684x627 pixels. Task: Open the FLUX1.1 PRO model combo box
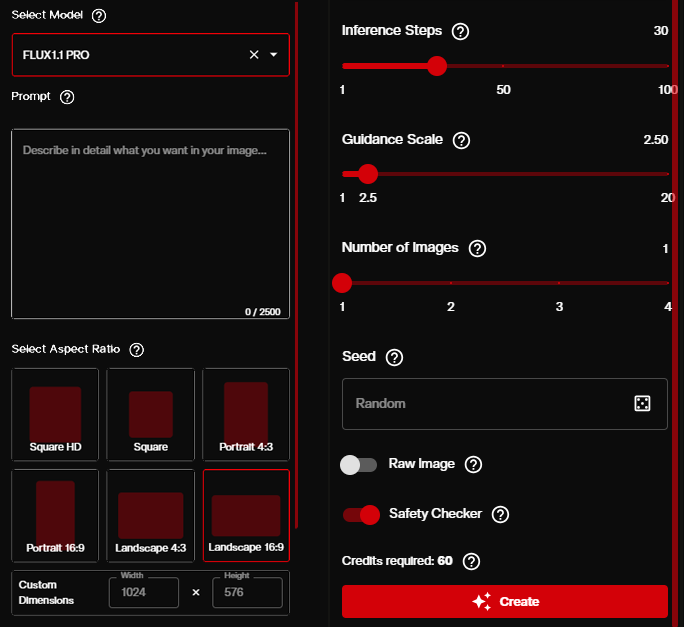coord(150,55)
